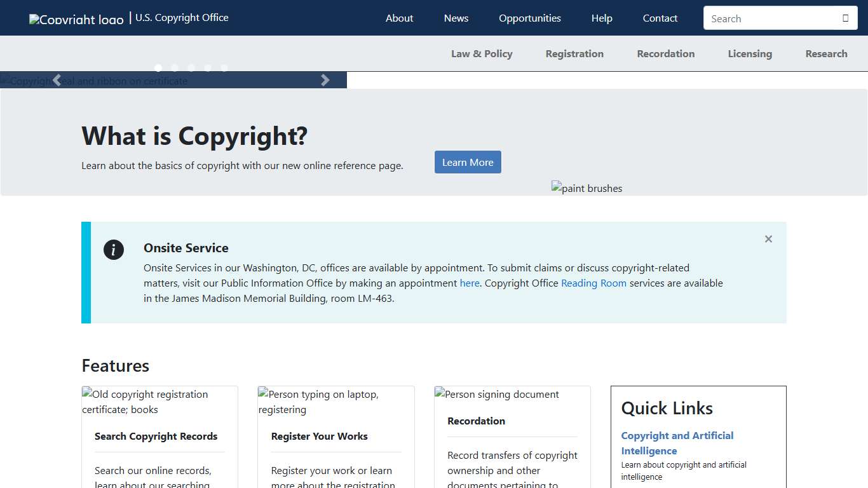Follow the appointment 'here' link
Screen dimensions: 868x488
coord(470,283)
